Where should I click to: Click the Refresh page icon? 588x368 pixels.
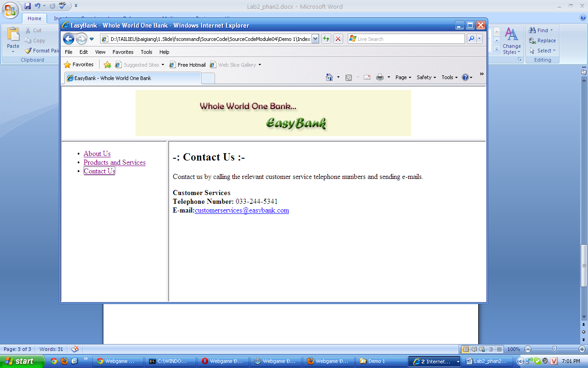point(326,39)
